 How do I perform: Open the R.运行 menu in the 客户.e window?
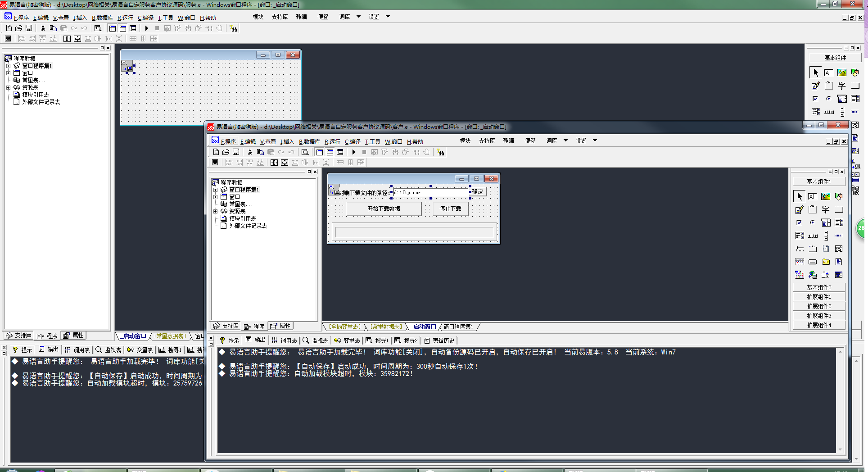point(332,141)
